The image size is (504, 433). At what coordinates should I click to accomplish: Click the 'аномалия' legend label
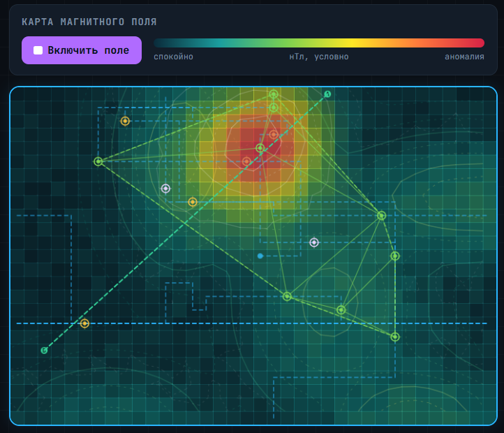(x=464, y=57)
